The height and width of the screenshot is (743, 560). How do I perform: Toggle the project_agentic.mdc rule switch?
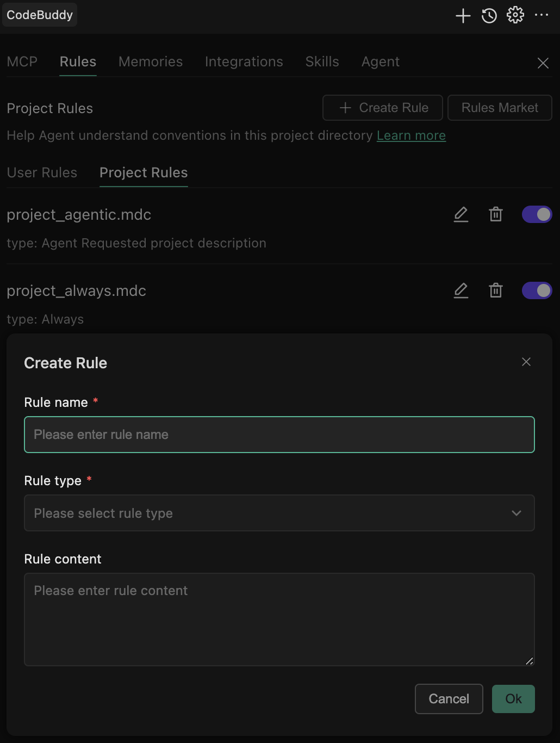pos(537,214)
